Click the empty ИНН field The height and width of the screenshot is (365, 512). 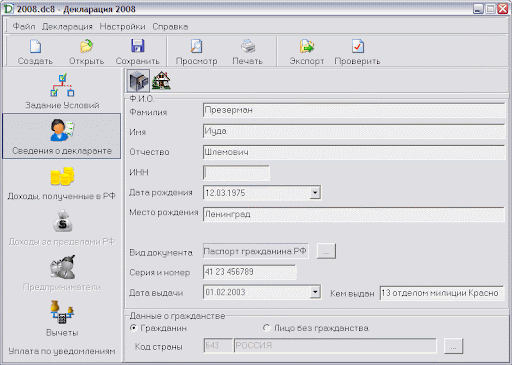236,173
